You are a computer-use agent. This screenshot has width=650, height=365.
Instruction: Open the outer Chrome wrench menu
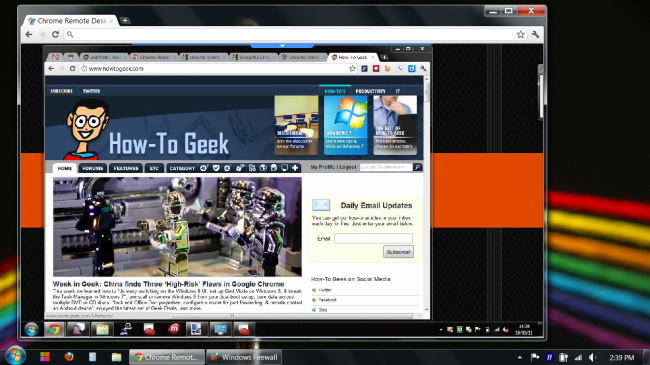pyautogui.click(x=535, y=34)
